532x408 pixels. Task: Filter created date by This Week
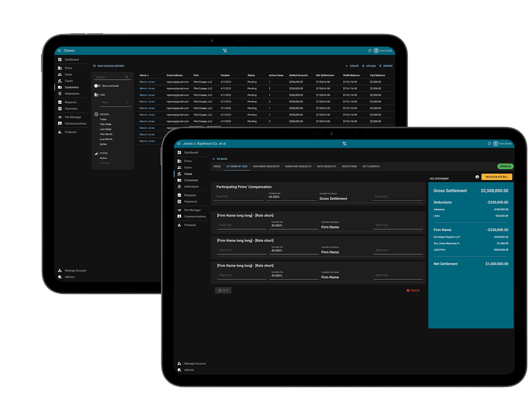tap(106, 124)
